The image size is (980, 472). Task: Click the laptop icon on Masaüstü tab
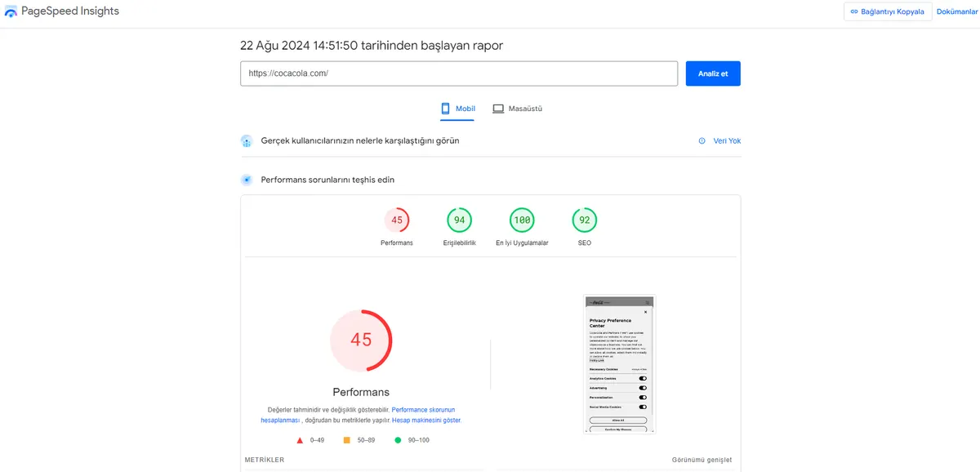coord(498,109)
